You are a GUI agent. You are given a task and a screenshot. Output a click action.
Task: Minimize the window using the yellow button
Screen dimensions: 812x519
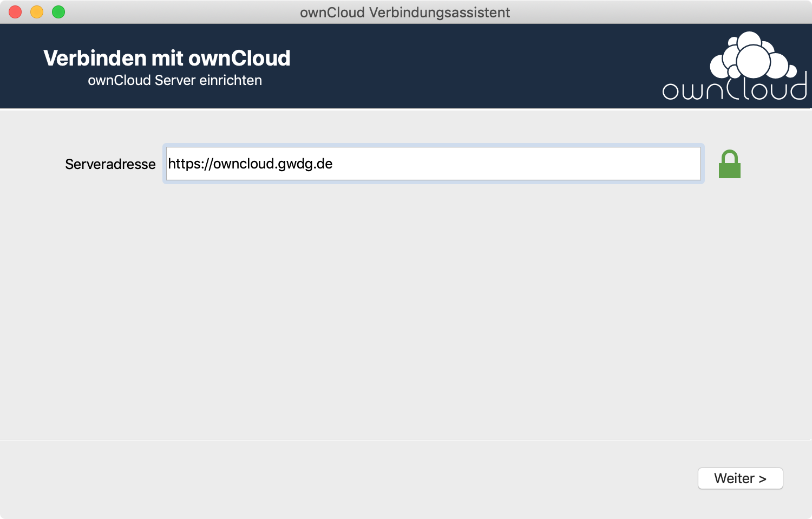pyautogui.click(x=37, y=12)
